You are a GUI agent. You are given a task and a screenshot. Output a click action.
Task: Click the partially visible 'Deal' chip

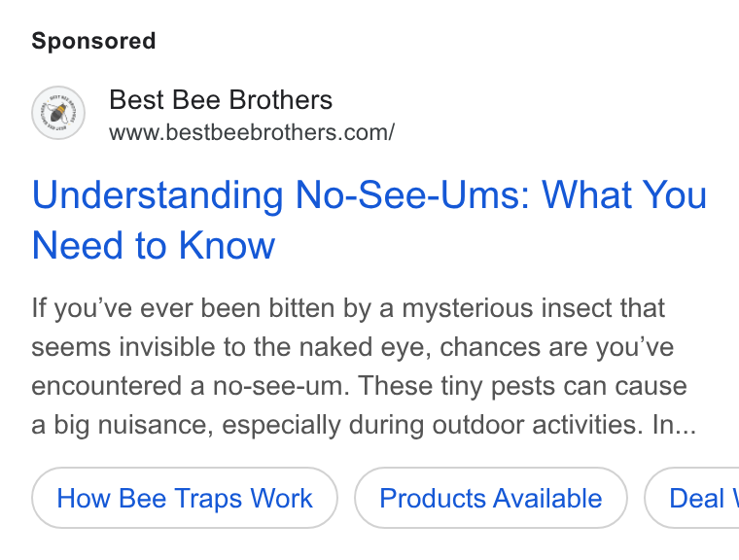point(692,498)
